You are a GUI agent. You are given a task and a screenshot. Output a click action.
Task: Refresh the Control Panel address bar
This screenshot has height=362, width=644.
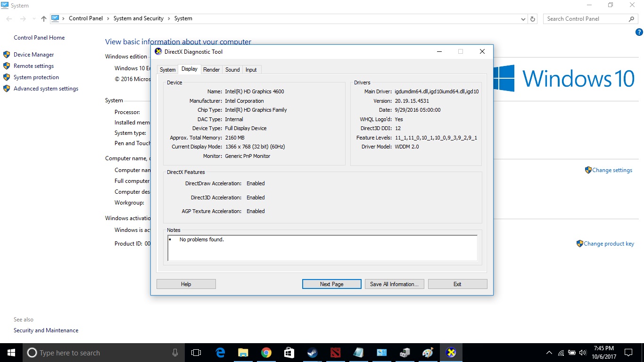533,19
